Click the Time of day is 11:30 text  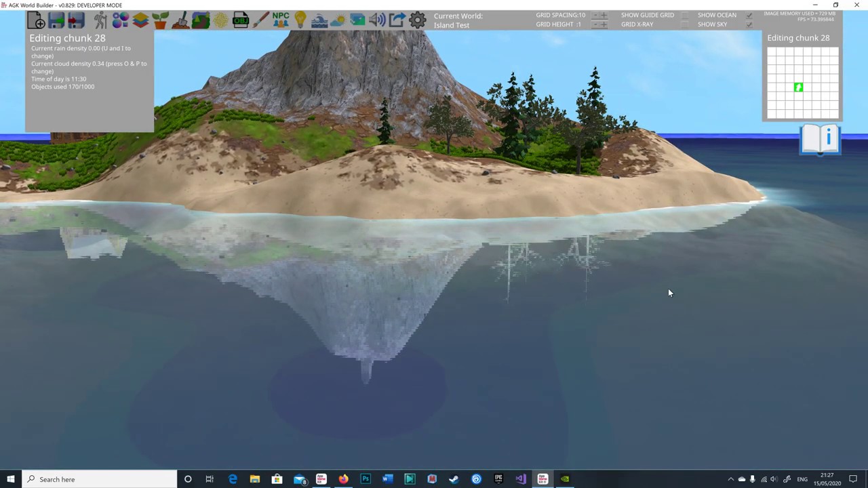(x=58, y=79)
